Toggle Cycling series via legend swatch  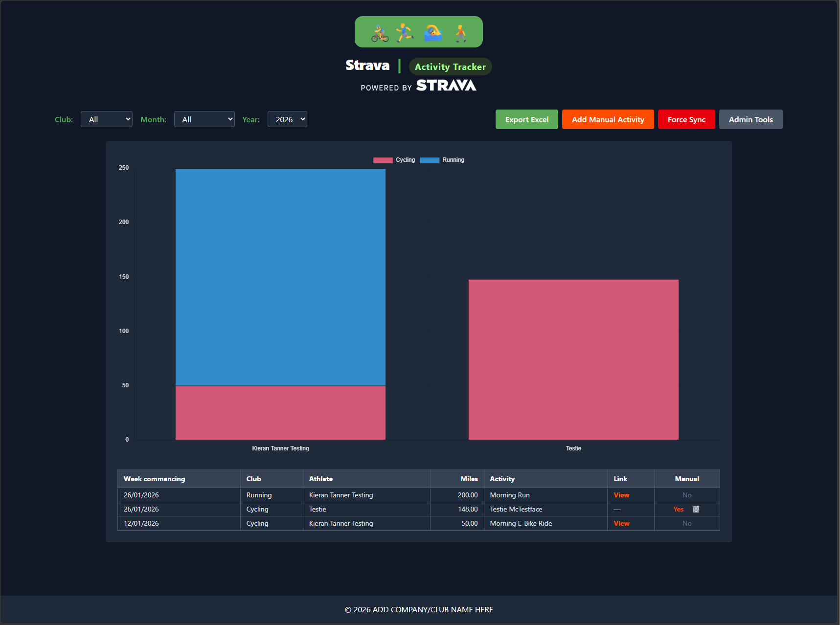383,160
